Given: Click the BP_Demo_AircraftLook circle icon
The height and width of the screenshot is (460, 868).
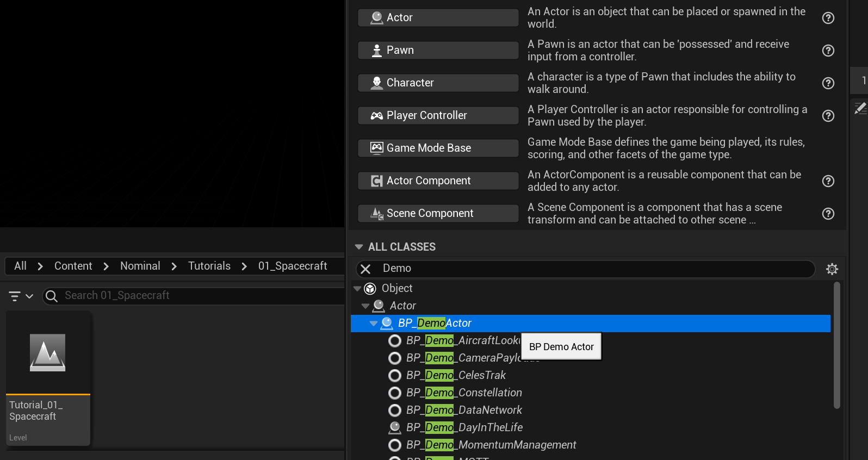Looking at the screenshot, I should 395,341.
